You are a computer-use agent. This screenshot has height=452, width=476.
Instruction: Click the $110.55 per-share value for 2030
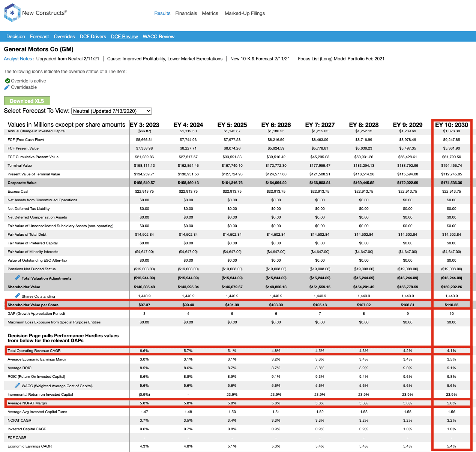(x=452, y=305)
